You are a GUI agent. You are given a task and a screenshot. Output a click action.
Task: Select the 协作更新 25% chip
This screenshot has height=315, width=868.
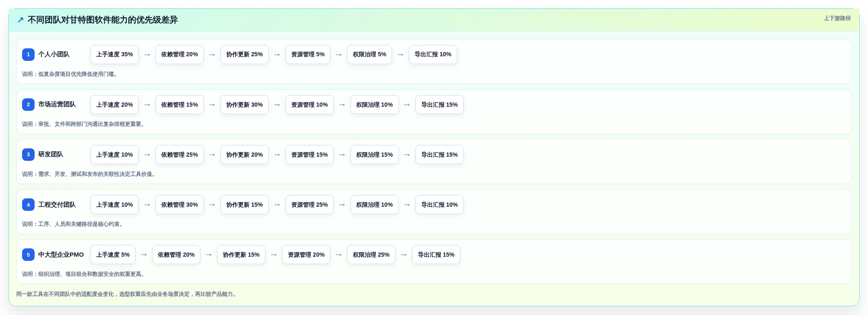245,55
